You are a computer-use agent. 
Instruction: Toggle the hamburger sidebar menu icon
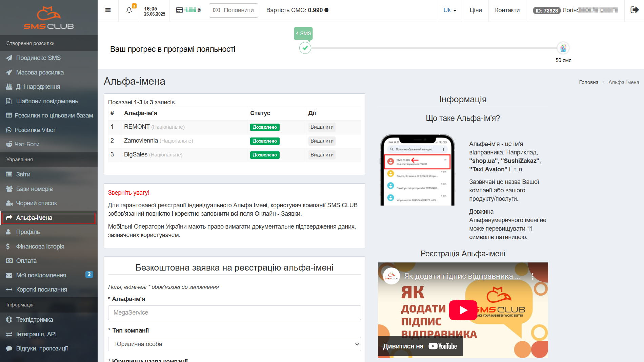[108, 10]
